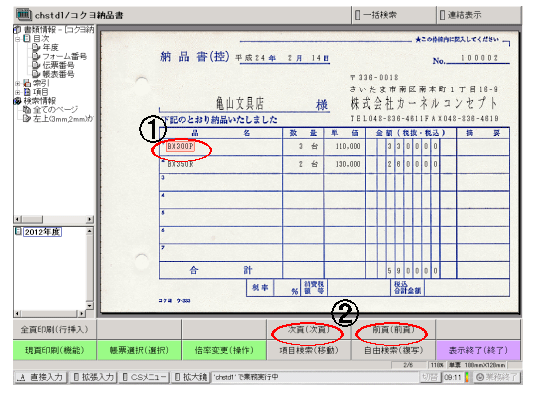Go to previous page with 前頁 button
This screenshot has height=393, width=537.
(x=393, y=330)
